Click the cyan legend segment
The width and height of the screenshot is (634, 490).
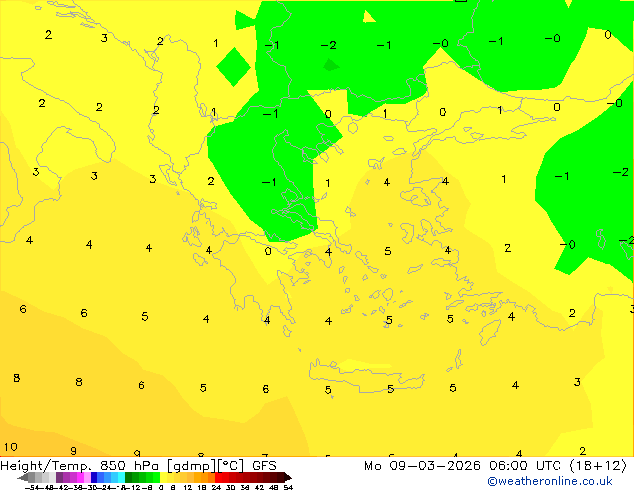pos(121,477)
